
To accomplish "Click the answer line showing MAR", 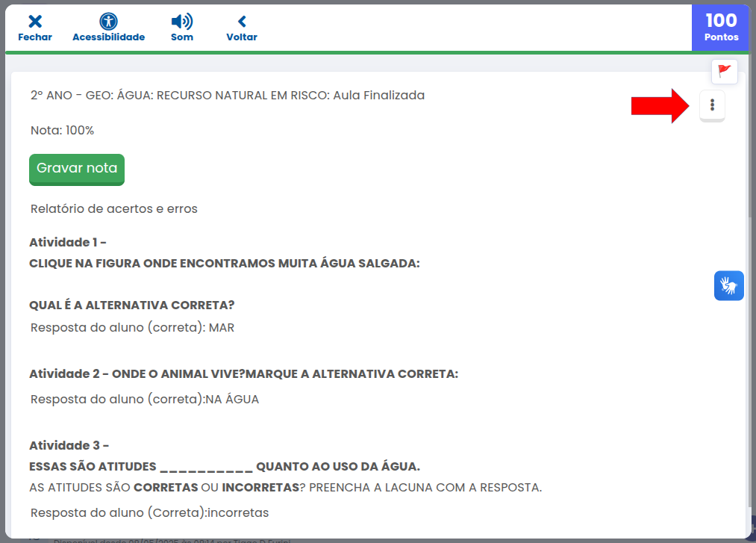I will [x=133, y=328].
